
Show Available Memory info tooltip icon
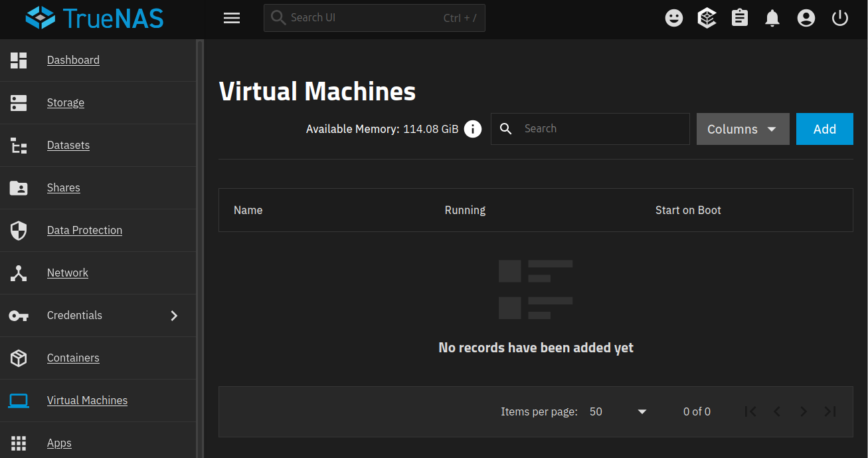[x=473, y=129]
